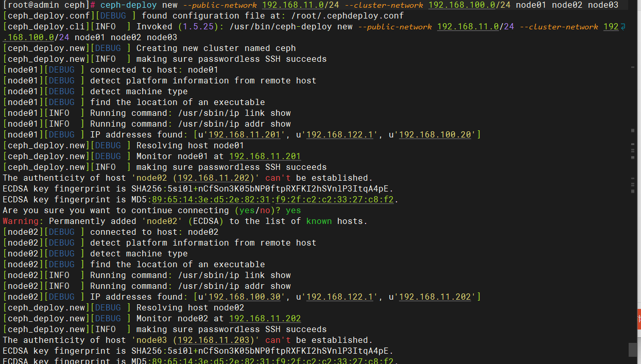Viewport: 641px width, 364px height.
Task: Click the '(1.5.25)' version text
Action: (x=201, y=26)
